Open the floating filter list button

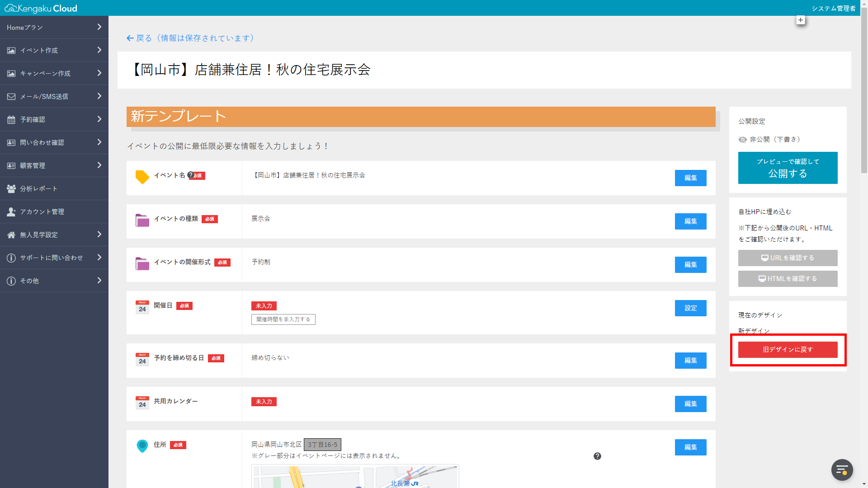pyautogui.click(x=842, y=470)
